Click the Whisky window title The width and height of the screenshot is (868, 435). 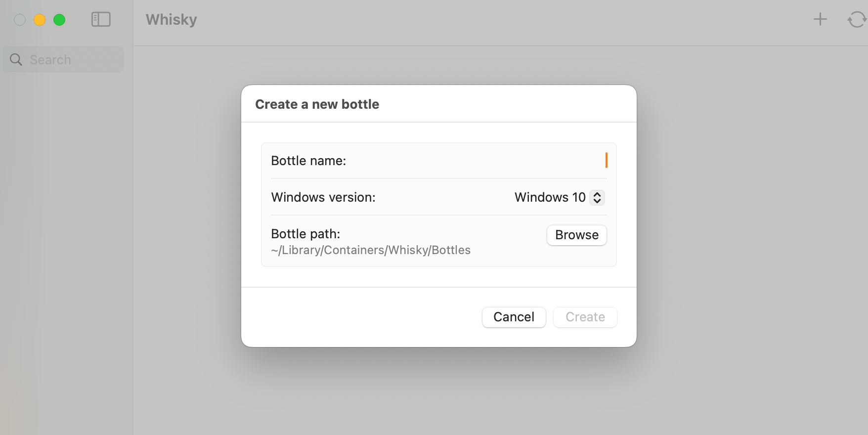click(x=171, y=20)
